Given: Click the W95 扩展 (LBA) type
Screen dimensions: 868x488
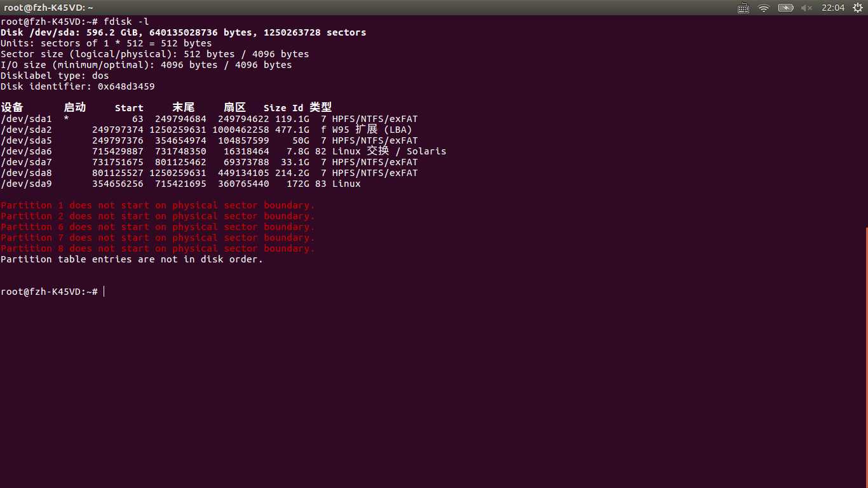Looking at the screenshot, I should click(372, 130).
